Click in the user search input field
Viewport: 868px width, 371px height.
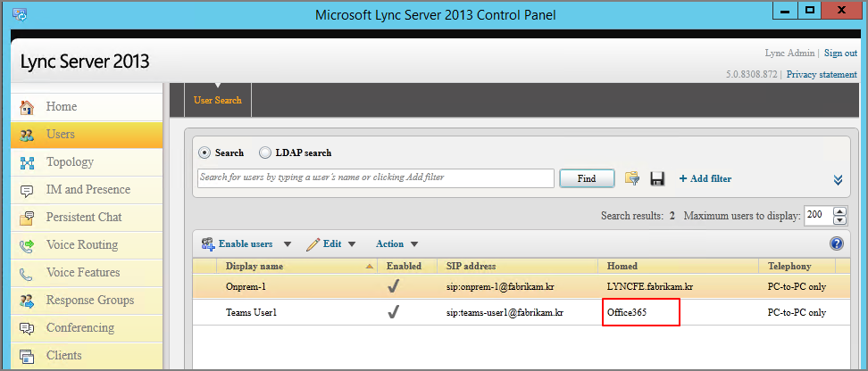tap(376, 178)
